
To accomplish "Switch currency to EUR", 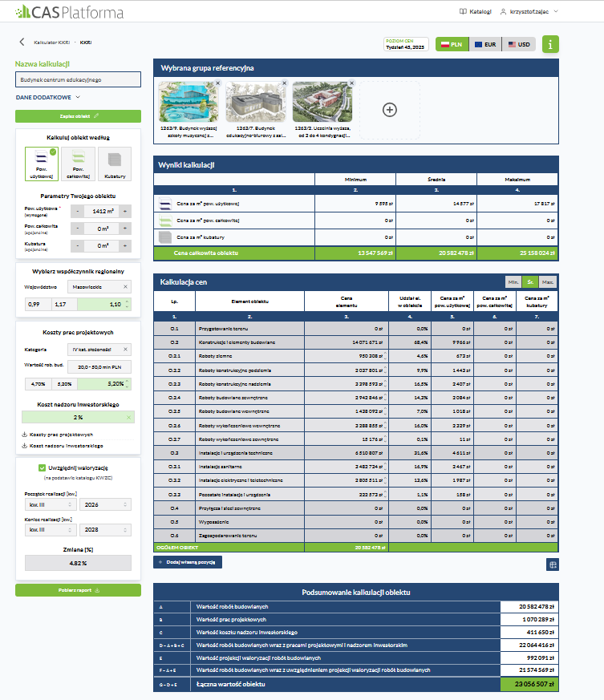I will pos(486,45).
